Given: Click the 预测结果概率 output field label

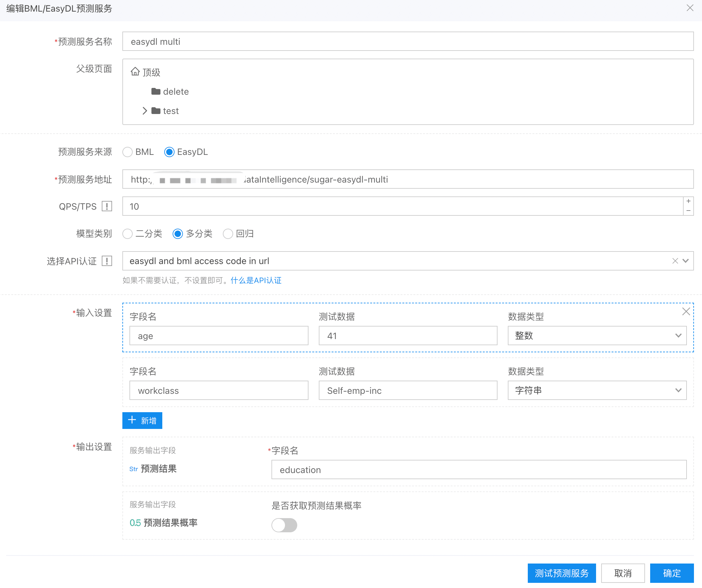Looking at the screenshot, I should coord(170,523).
